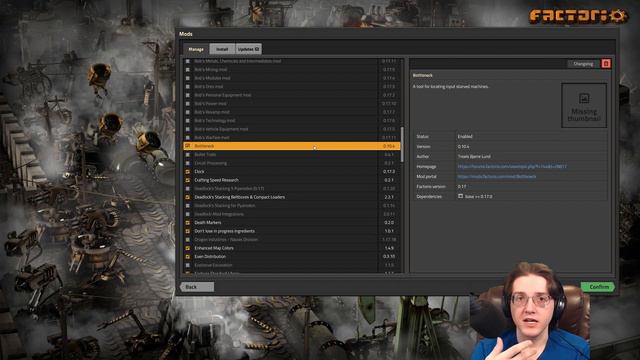Select Deadlock's Stacking for Pyanodon row
640x360 pixels.
pyautogui.click(x=291, y=206)
